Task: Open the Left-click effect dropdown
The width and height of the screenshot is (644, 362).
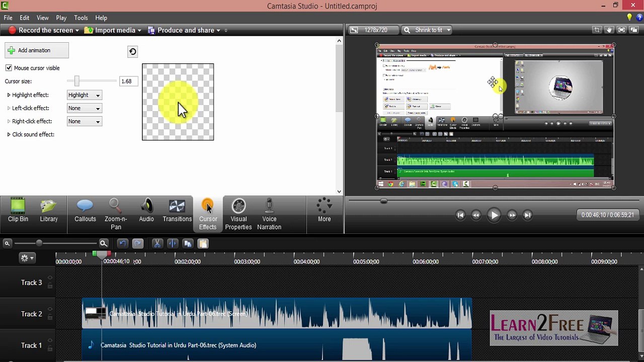Action: pyautogui.click(x=85, y=108)
